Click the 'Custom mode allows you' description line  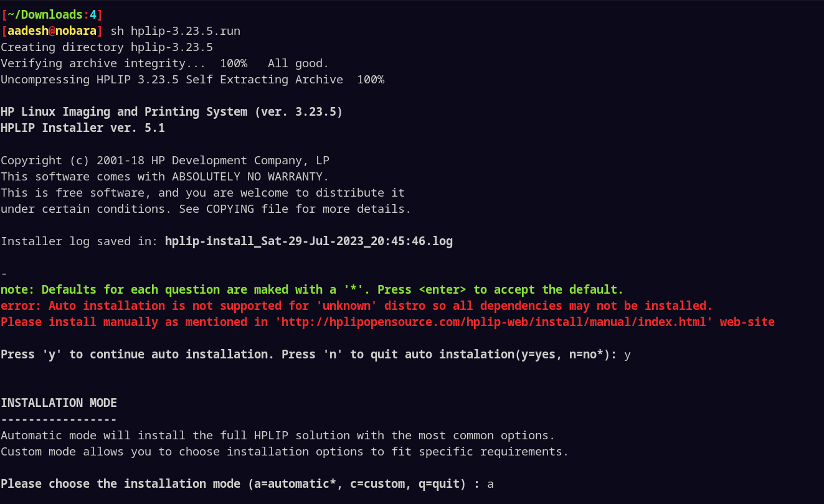pyautogui.click(x=284, y=451)
